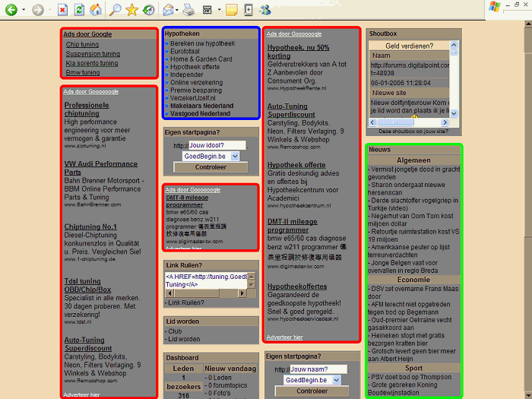Viewport: 532px width, 399px height.
Task: Click the Independer link
Action: [x=187, y=74]
